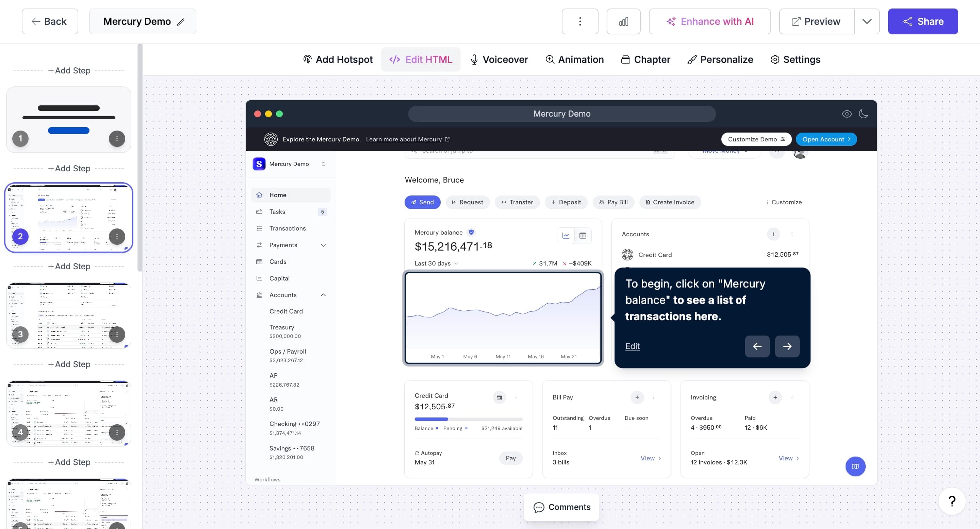Open the editor Settings tab
The width and height of the screenshot is (980, 529).
[795, 59]
